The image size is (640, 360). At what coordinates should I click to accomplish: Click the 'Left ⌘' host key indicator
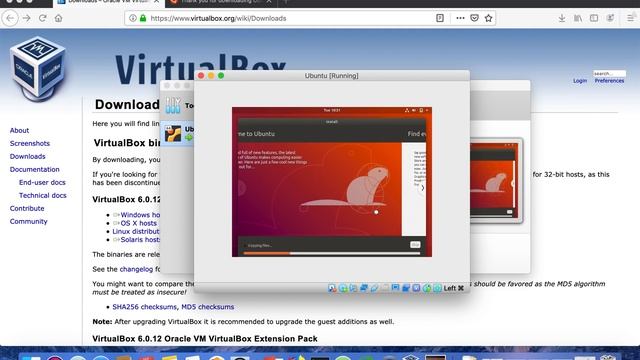(x=453, y=288)
